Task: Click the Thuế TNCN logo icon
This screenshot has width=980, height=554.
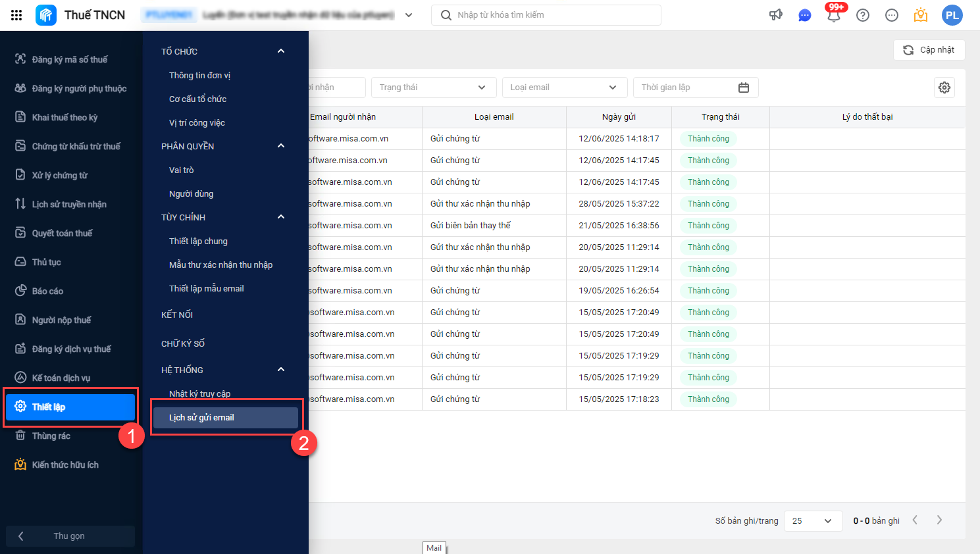Action: (x=46, y=15)
